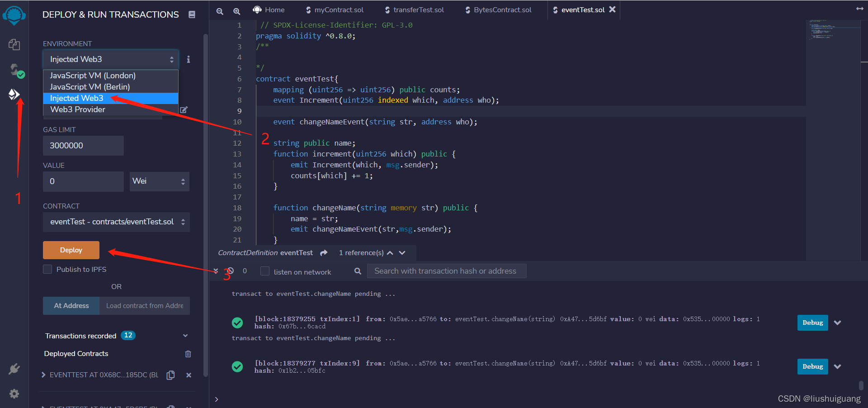This screenshot has height=408, width=868.
Task: Click the Remix logo icon
Action: (x=14, y=15)
